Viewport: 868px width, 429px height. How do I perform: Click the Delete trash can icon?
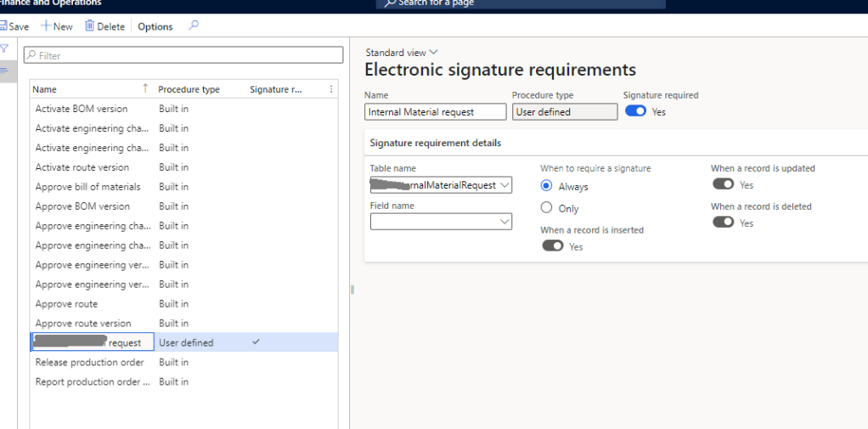tap(89, 26)
